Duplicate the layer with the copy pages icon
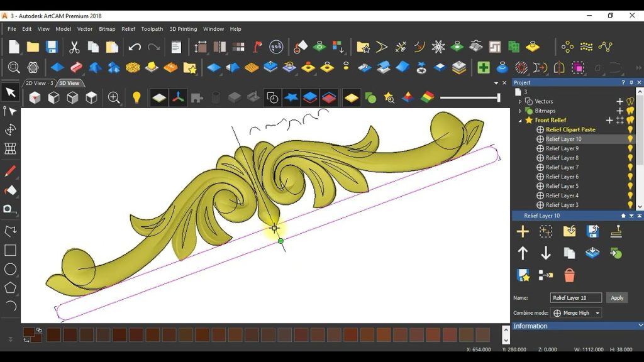This screenshot has width=644, height=362. tap(570, 253)
